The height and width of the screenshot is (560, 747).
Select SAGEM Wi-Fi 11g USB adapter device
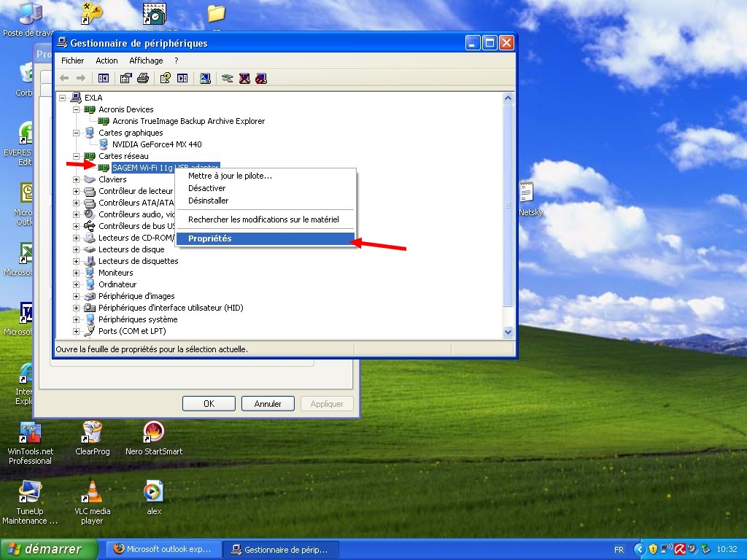166,168
